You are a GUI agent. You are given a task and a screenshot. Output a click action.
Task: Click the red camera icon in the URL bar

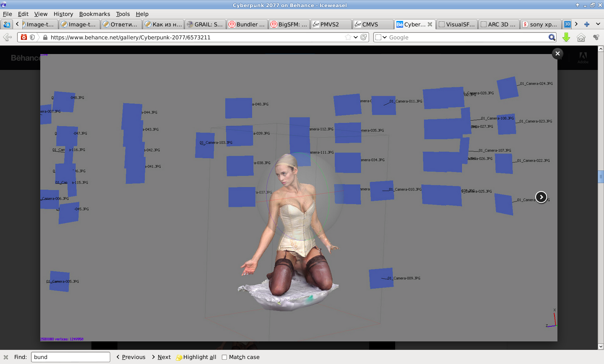coord(24,37)
